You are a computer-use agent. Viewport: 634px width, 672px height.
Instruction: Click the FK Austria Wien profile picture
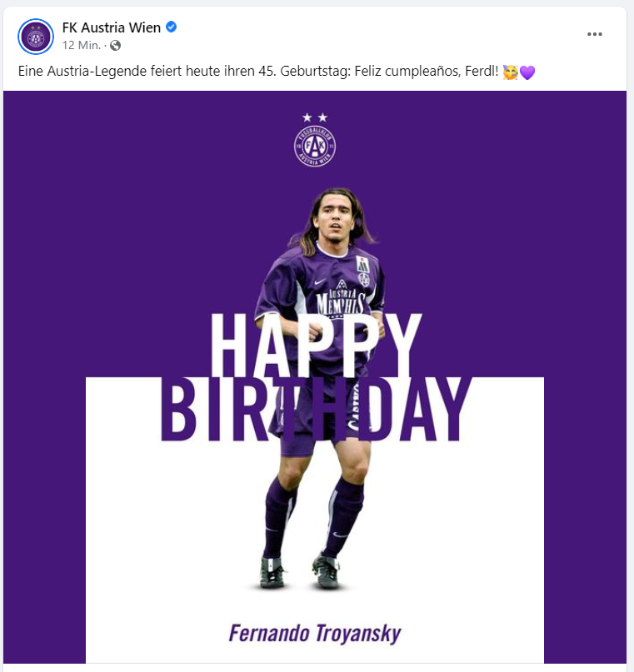point(36,37)
